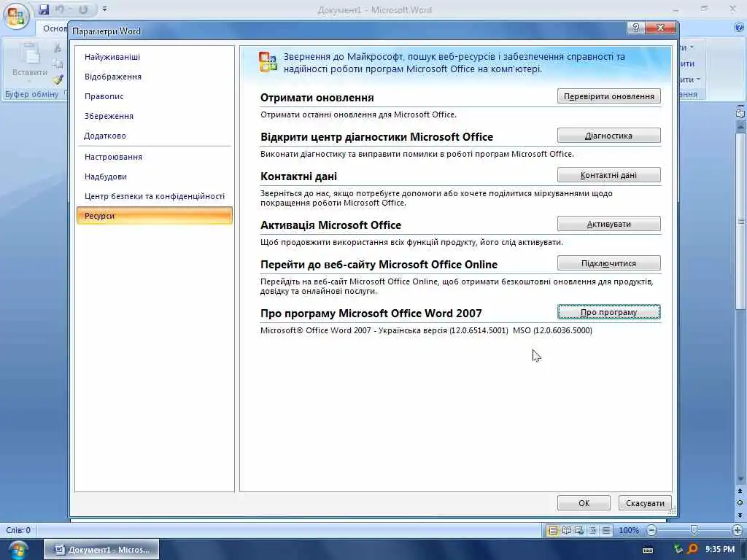Select Відображення category
The image size is (747, 560).
pyautogui.click(x=155, y=77)
